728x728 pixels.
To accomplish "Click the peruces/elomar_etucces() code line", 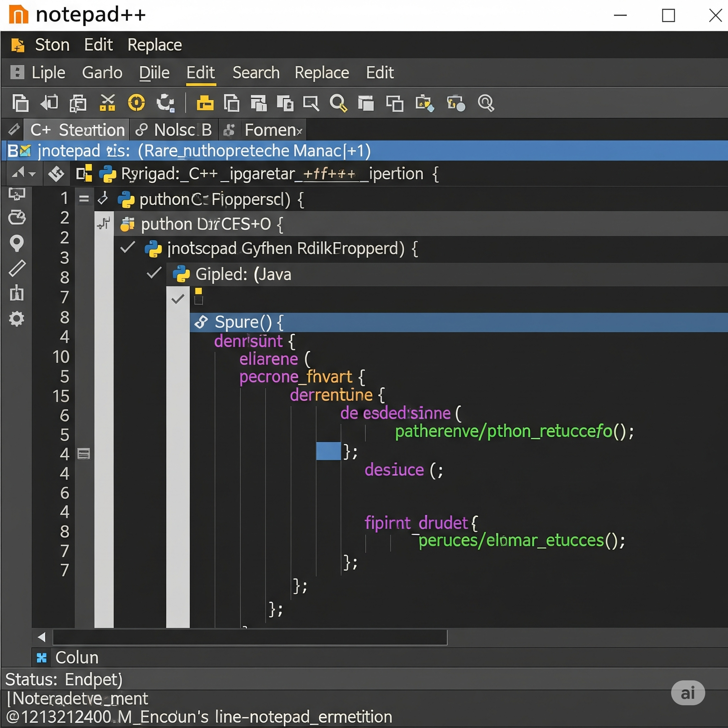I will 521,540.
